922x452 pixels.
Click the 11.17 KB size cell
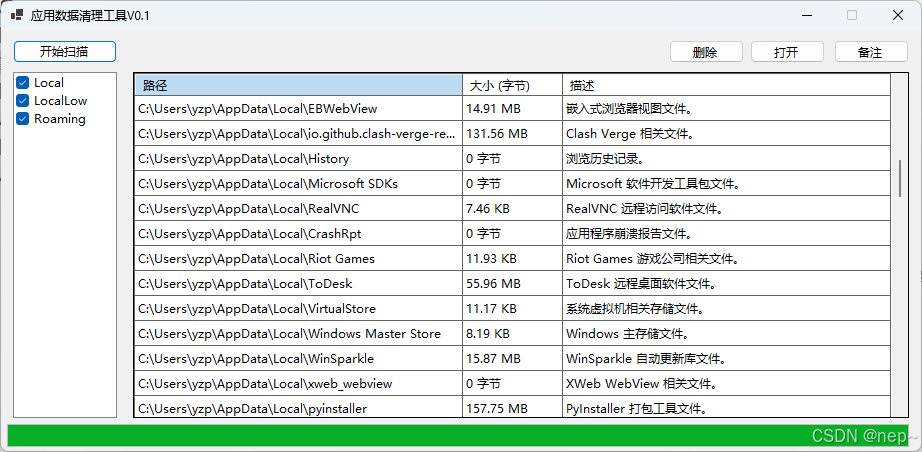(x=512, y=309)
